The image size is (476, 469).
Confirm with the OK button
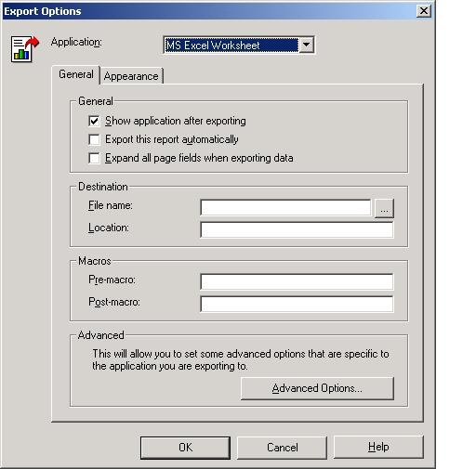click(x=185, y=448)
